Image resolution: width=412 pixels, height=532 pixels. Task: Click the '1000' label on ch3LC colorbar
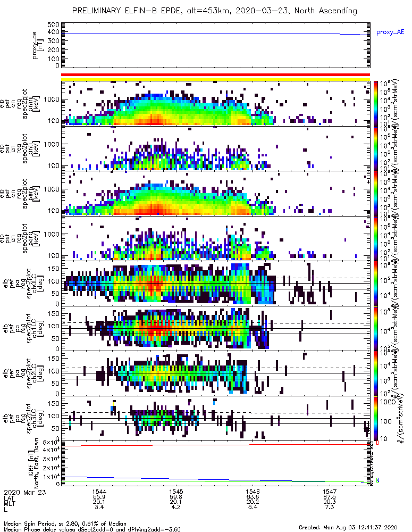click(388, 402)
